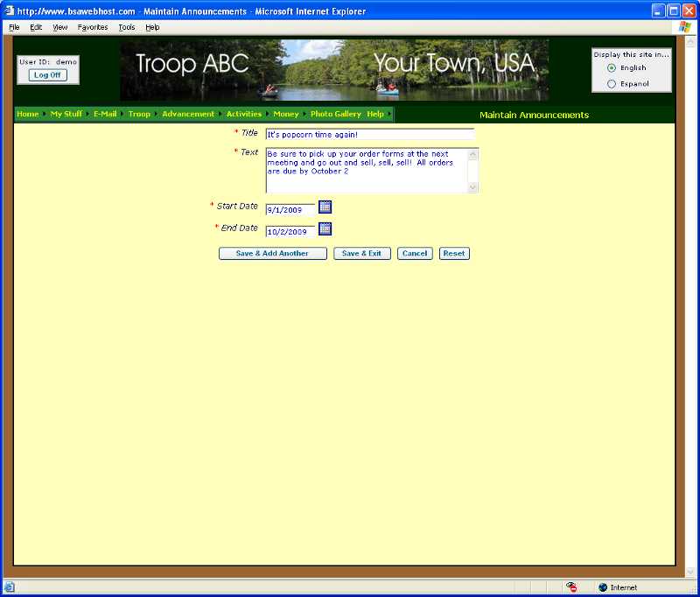Click the Internet zone globe icon
The height and width of the screenshot is (597, 700).
point(603,587)
